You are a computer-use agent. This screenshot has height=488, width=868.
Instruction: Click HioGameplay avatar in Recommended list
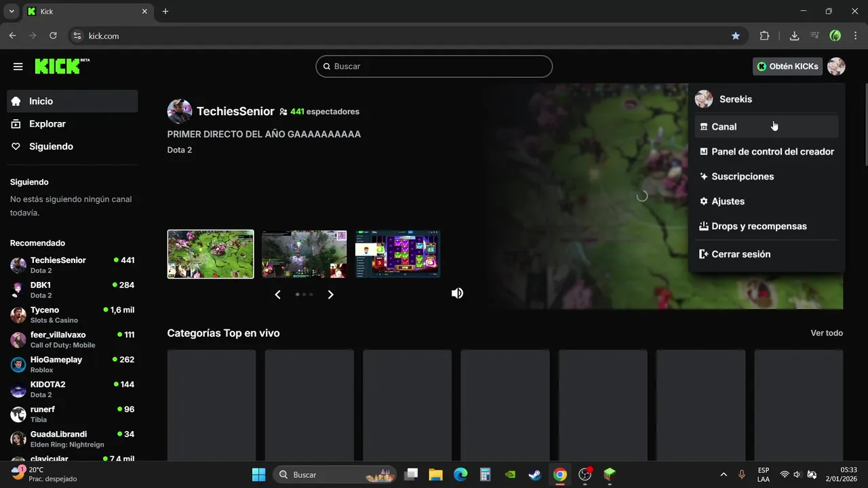(x=18, y=365)
